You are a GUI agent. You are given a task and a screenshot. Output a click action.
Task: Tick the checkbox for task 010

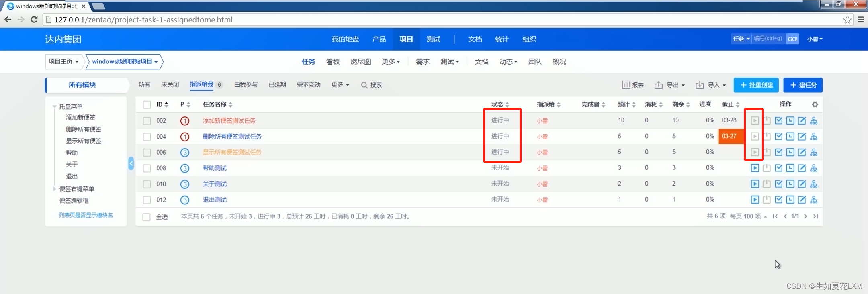[147, 184]
